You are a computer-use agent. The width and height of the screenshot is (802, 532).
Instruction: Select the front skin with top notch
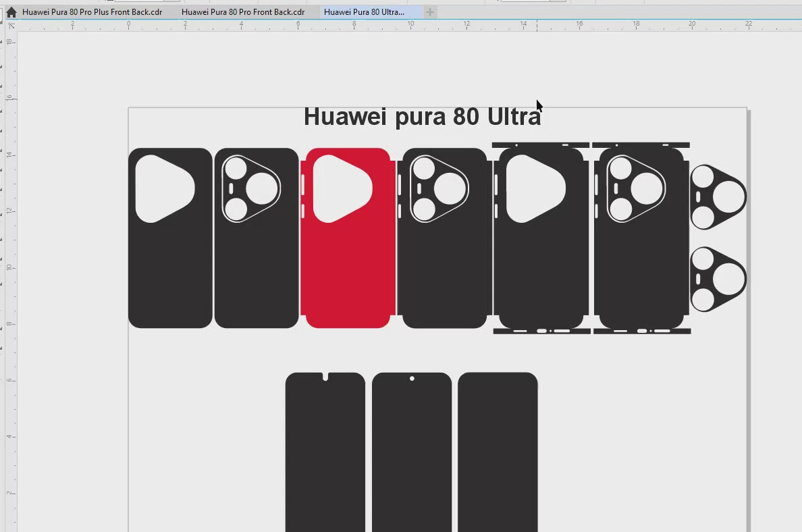coord(325,452)
